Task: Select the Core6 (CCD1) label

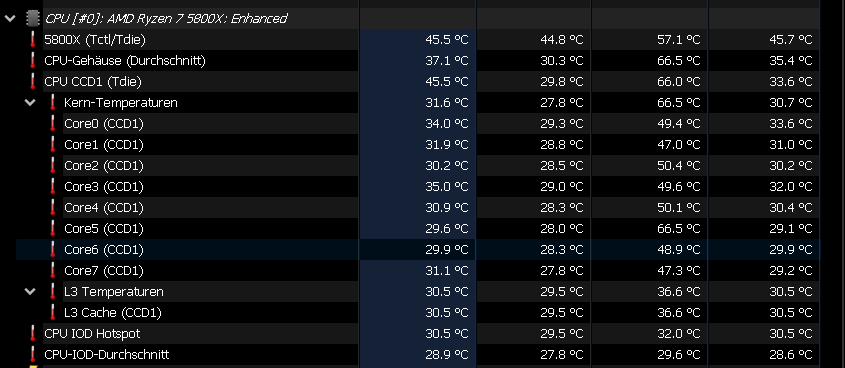Action: coord(104,249)
